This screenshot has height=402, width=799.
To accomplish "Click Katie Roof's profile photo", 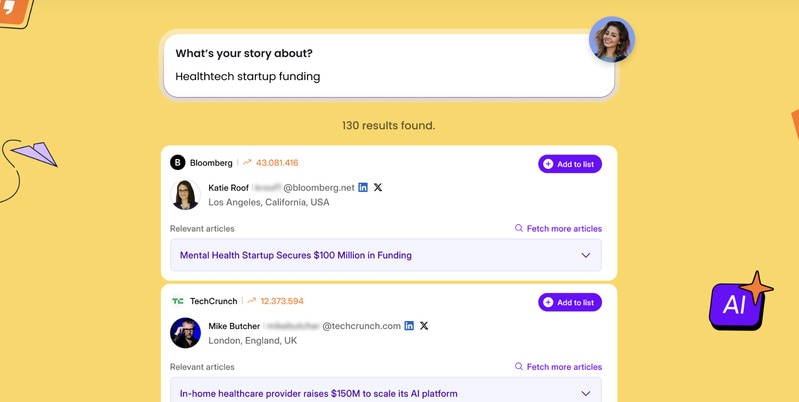I will (x=186, y=194).
